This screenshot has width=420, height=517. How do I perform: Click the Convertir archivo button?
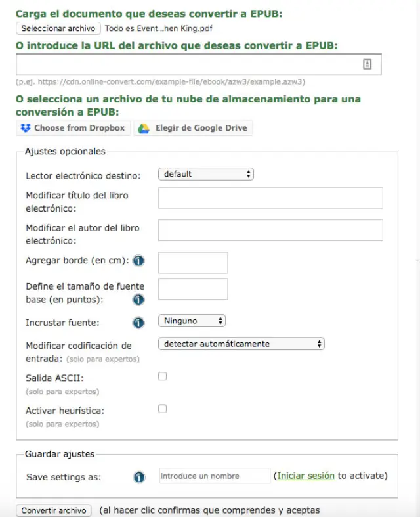coord(54,510)
